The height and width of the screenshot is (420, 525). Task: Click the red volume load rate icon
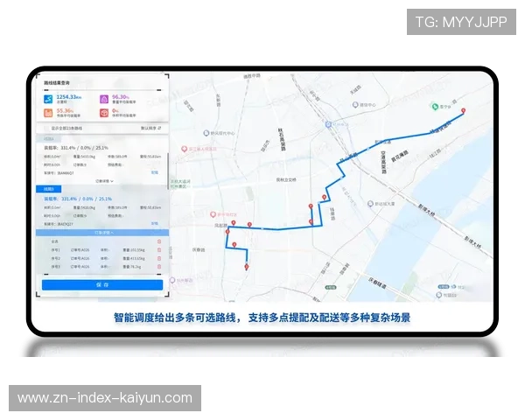(103, 113)
